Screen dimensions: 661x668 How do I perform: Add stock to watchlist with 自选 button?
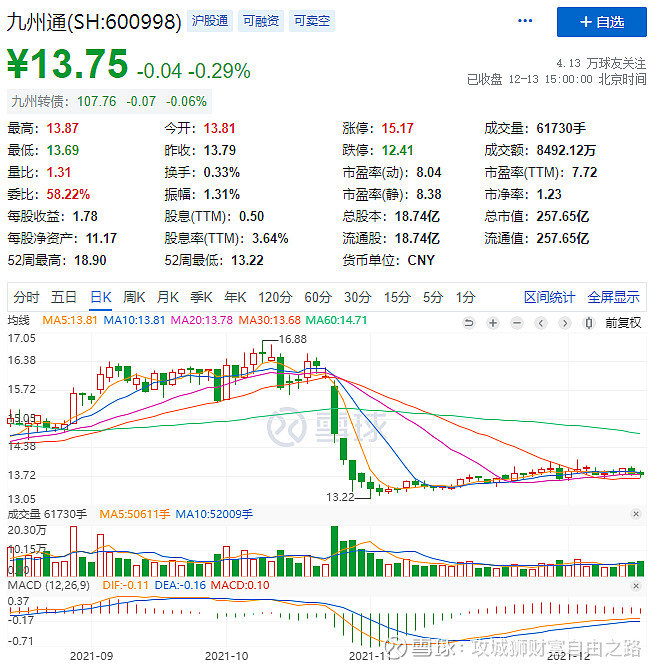click(x=601, y=22)
